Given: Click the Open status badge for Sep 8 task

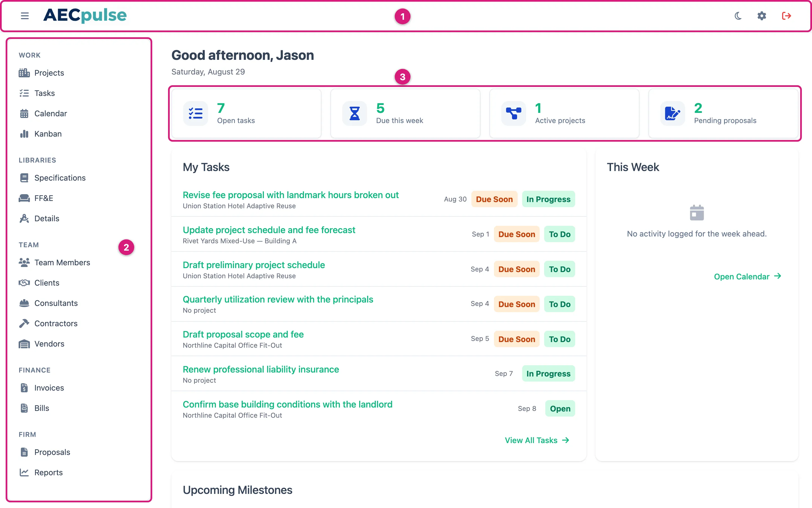Looking at the screenshot, I should 560,409.
